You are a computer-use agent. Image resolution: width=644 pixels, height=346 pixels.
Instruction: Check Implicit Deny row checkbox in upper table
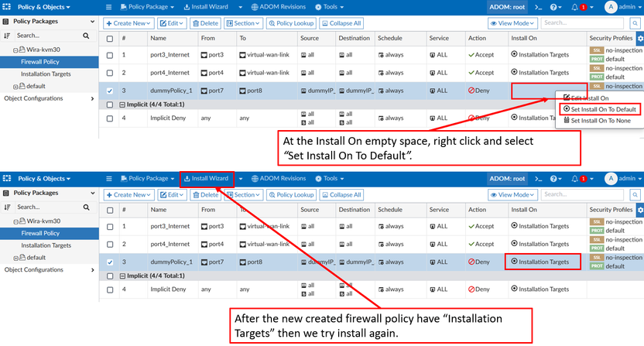pyautogui.click(x=110, y=118)
